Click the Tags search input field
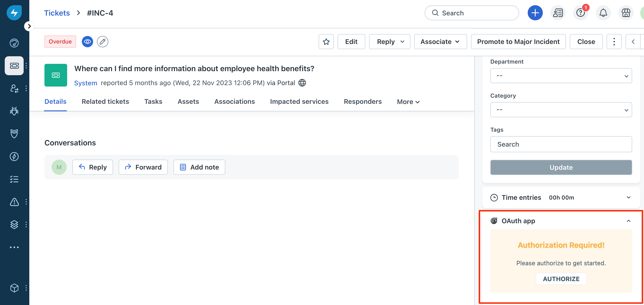 click(561, 144)
